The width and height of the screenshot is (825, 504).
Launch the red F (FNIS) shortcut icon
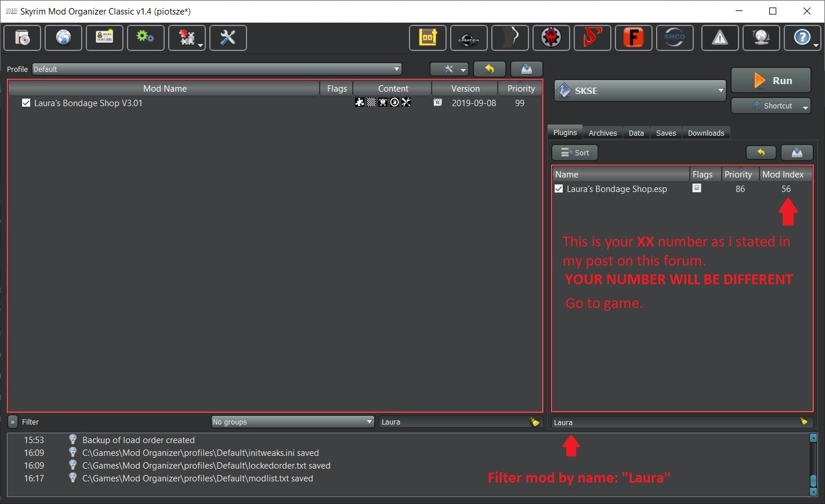(634, 38)
